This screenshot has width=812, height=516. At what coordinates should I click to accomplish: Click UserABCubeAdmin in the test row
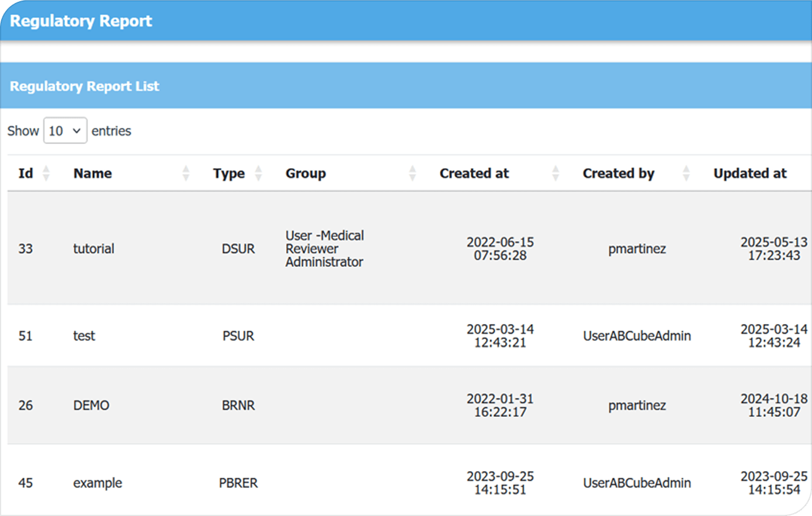pos(637,336)
